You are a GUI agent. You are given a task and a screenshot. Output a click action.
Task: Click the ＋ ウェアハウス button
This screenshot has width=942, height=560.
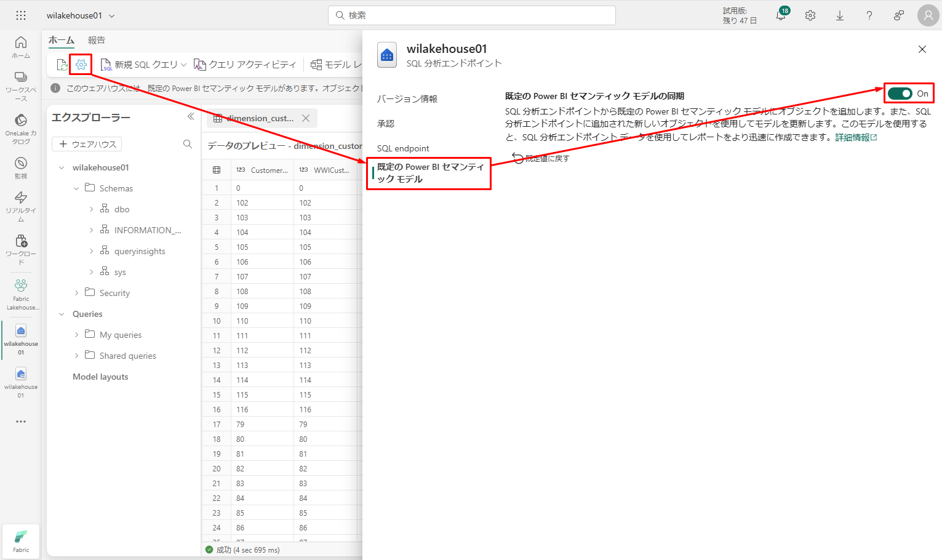[x=87, y=144]
